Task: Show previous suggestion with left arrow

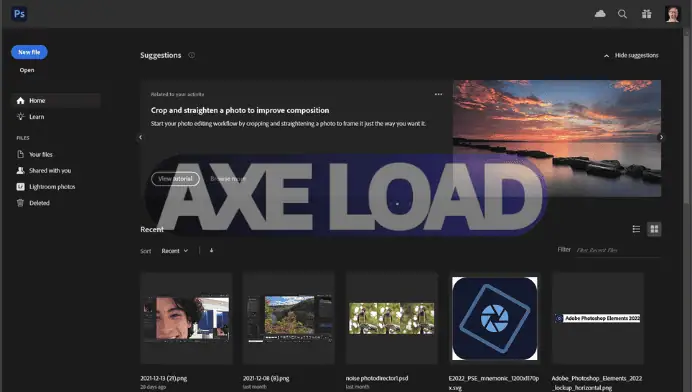Action: tap(140, 137)
